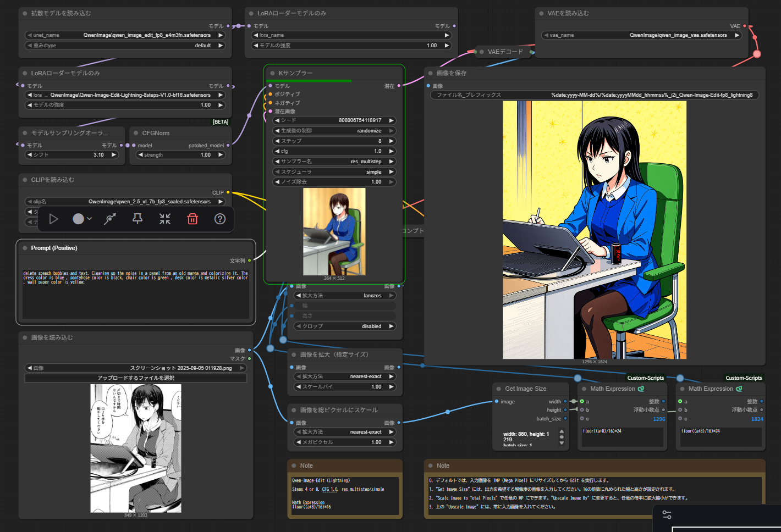Viewport: 781px width, 532px height.
Task: Click the play icon in node toolbar
Action: click(x=53, y=219)
